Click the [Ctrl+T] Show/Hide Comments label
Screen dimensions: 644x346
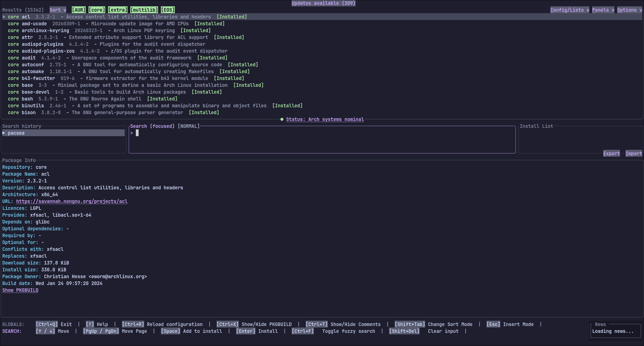coord(343,324)
